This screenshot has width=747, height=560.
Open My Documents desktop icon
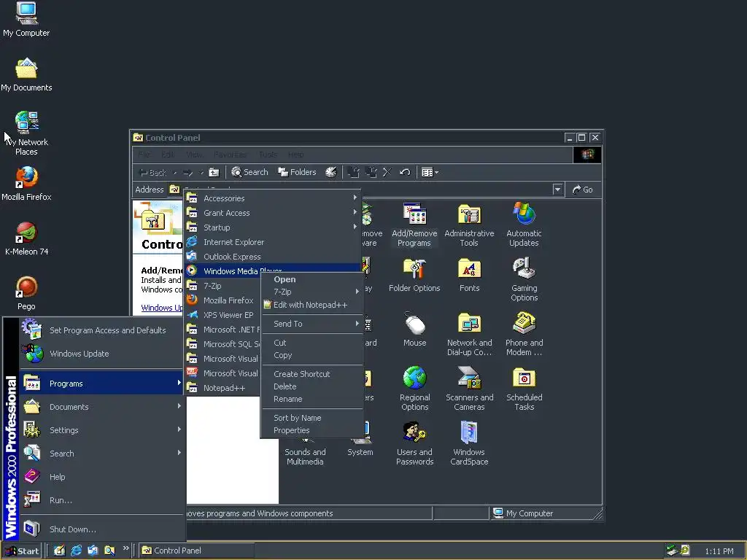(26, 75)
